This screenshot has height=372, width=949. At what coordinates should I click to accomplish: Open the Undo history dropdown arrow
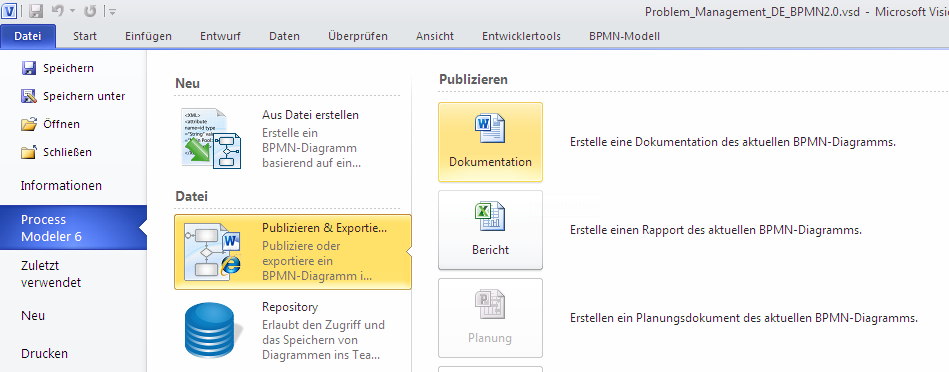73,11
